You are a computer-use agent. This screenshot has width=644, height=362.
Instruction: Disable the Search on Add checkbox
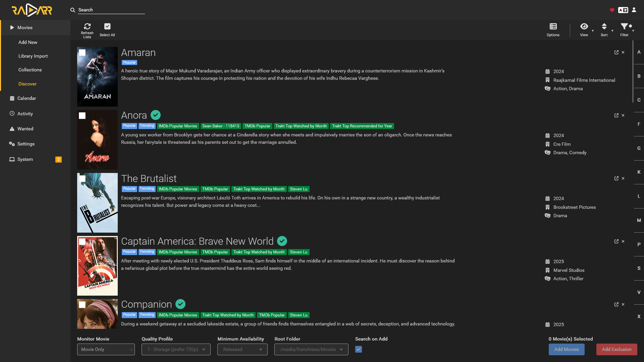(359, 349)
